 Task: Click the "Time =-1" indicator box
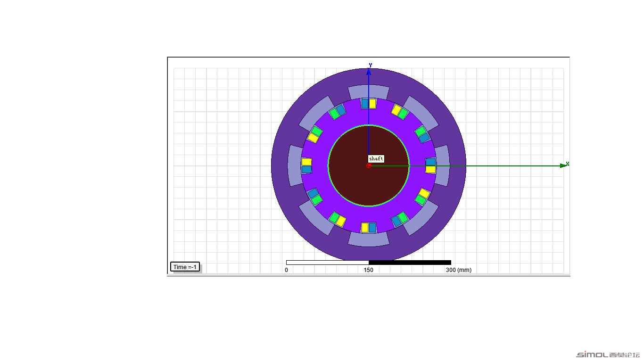pos(185,267)
